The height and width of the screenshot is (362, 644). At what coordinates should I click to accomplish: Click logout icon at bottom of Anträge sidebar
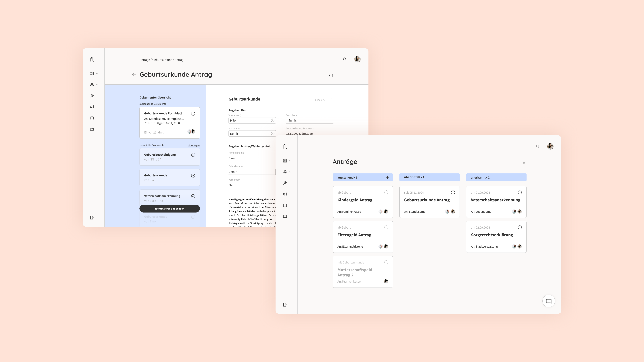pyautogui.click(x=285, y=305)
